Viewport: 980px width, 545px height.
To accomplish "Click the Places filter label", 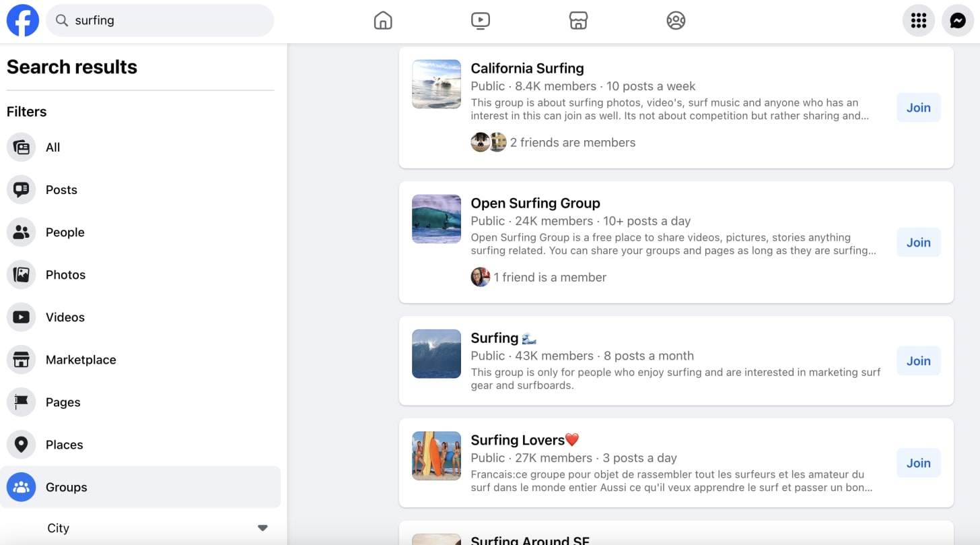I will click(x=65, y=445).
